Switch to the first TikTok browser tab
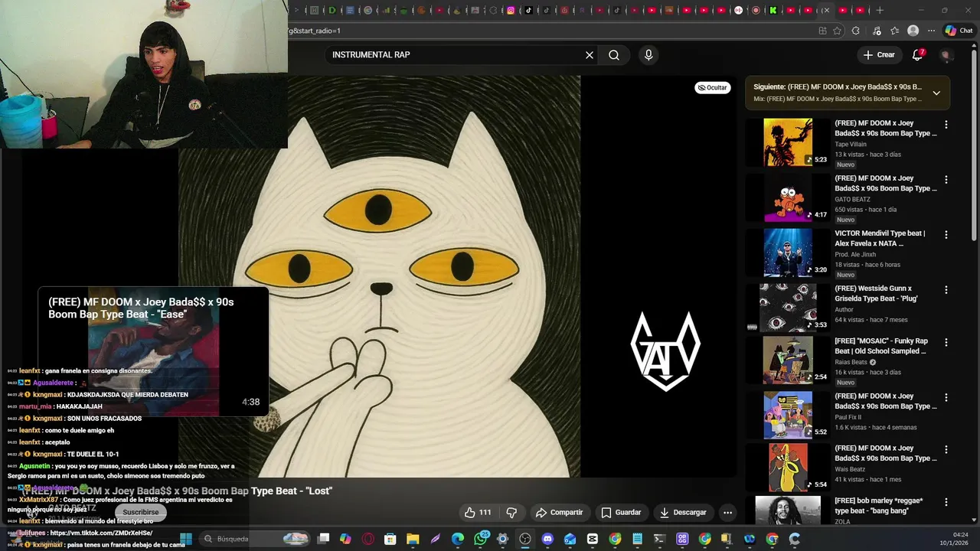Screen dimensions: 980x551 coord(528,11)
